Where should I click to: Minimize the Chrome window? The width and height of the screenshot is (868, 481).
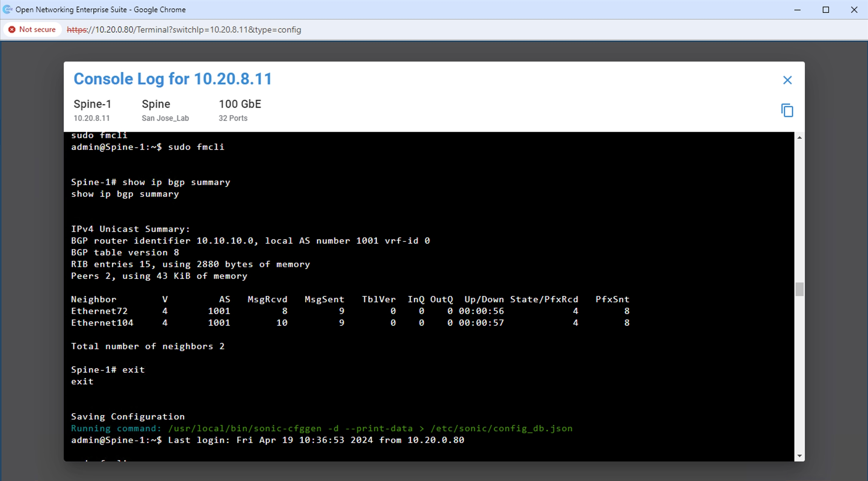tap(797, 10)
